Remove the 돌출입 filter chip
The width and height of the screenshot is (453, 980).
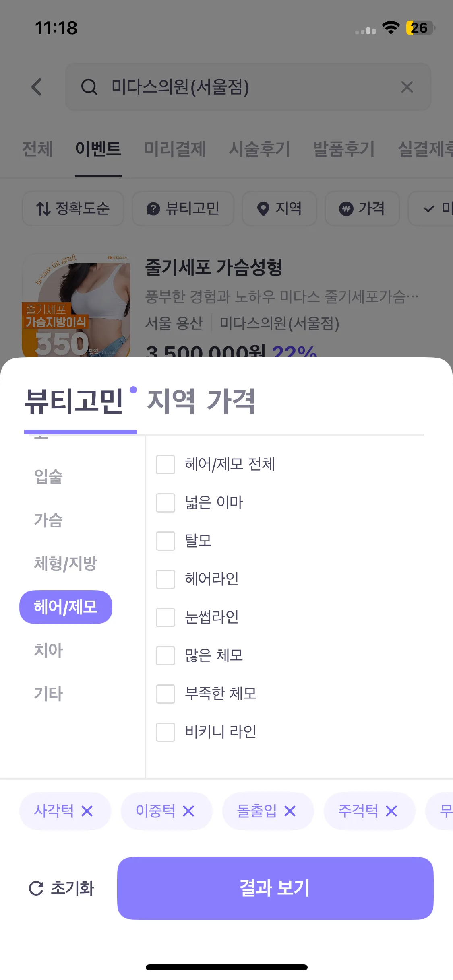point(290,811)
